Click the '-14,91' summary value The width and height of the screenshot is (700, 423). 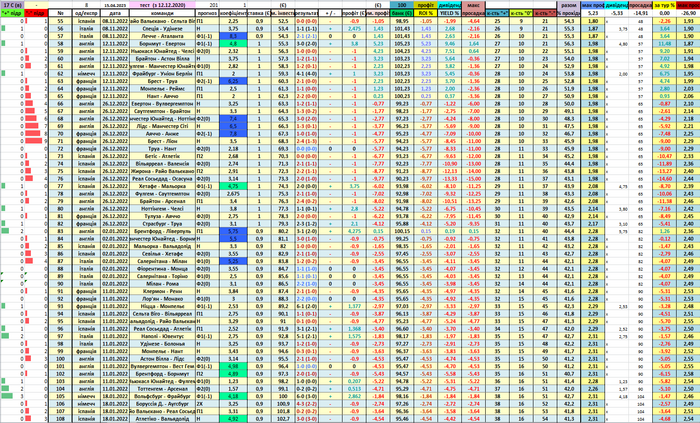pyautogui.click(x=641, y=13)
